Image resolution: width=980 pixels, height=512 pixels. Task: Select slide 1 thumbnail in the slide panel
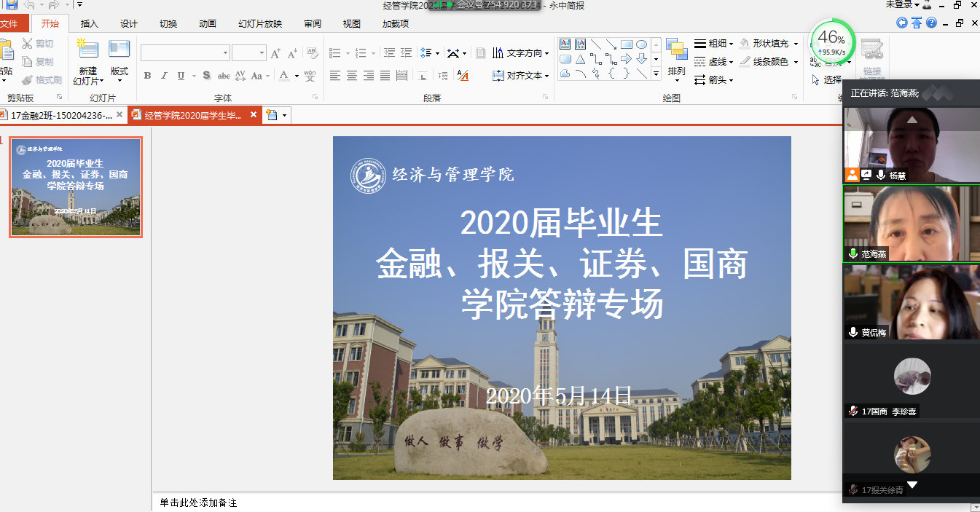(76, 187)
